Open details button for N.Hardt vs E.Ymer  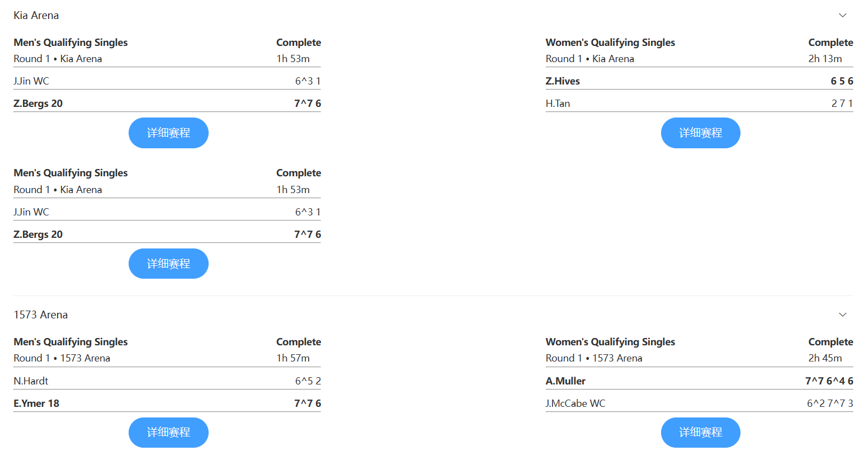[168, 432]
